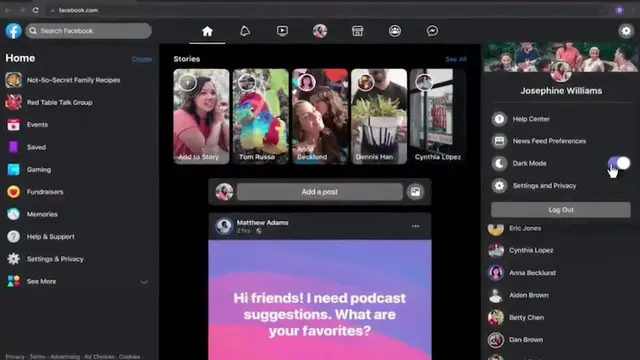Open the Groups tab

(395, 31)
